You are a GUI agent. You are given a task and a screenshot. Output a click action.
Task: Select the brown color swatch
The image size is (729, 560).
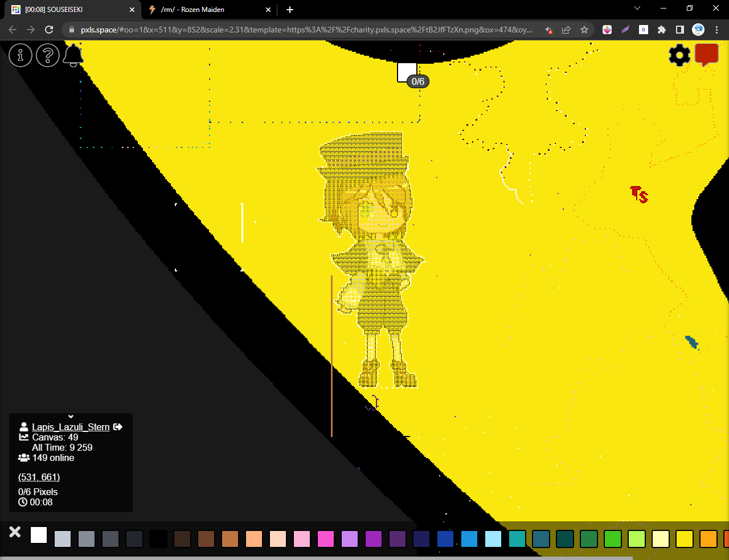point(206,539)
